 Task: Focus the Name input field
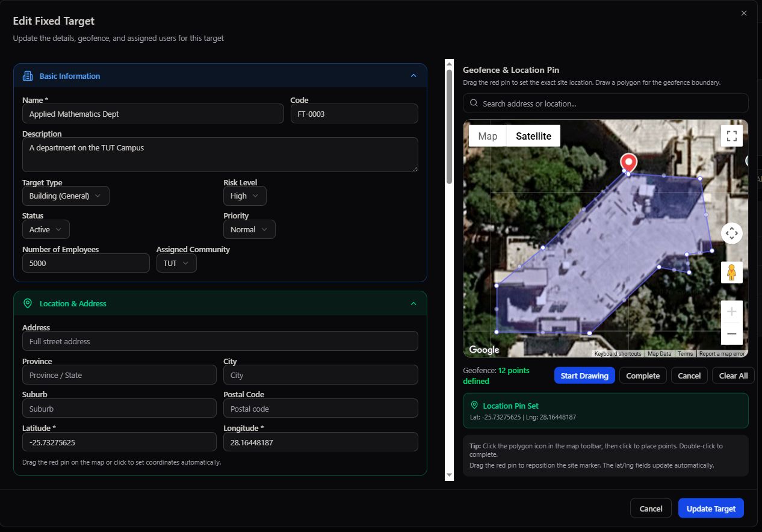pyautogui.click(x=153, y=114)
